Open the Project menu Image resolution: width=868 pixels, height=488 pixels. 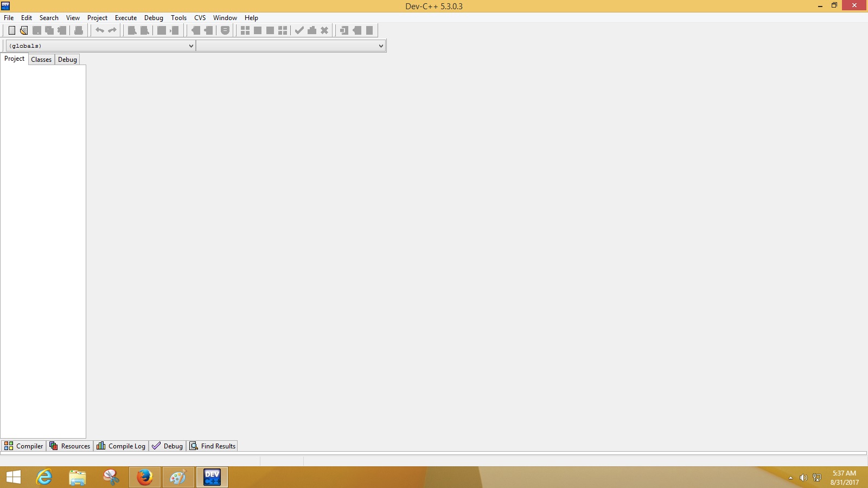point(98,18)
